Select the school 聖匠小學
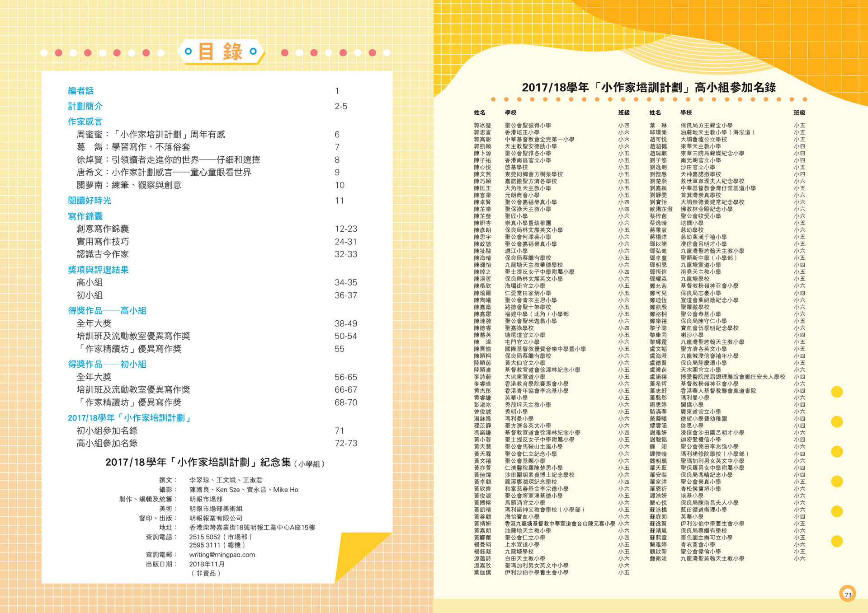The width and height of the screenshot is (868, 613). (516, 216)
